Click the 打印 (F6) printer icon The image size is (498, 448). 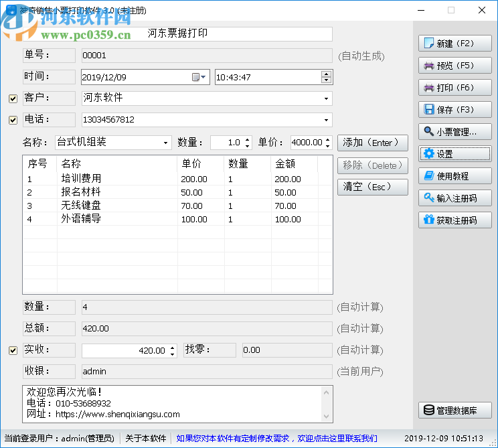pyautogui.click(x=429, y=88)
